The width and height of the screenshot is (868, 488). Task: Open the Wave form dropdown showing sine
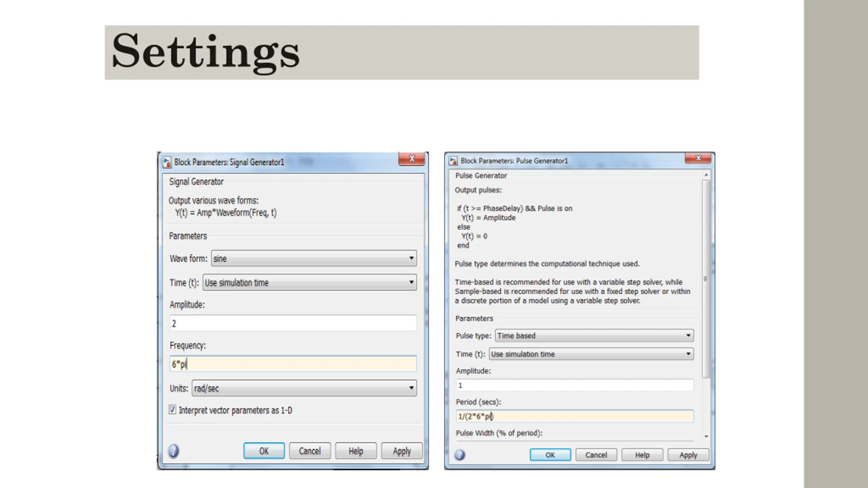pos(314,259)
